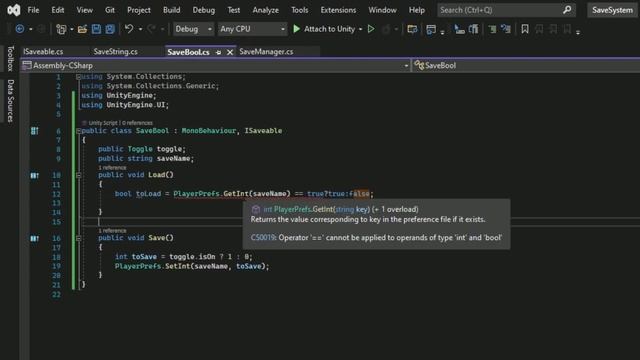Open the Toolbox side panel tab
Viewport: 640px width, 360px height.
point(10,58)
